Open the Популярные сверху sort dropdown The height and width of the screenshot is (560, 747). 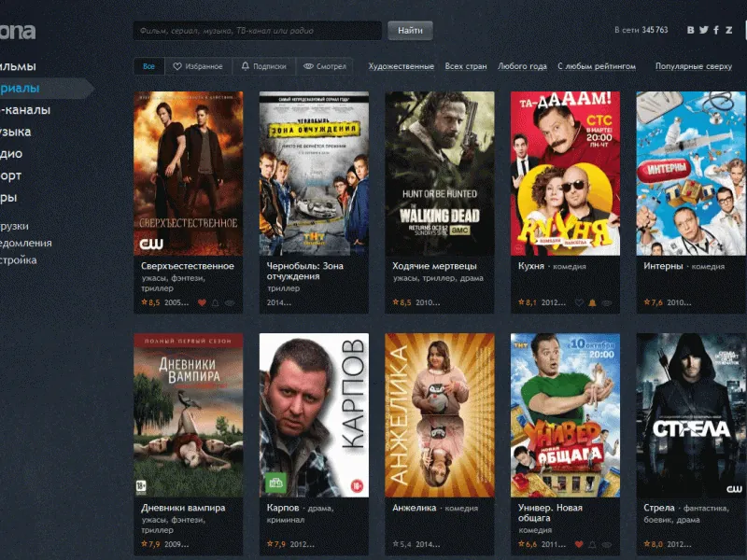click(693, 66)
